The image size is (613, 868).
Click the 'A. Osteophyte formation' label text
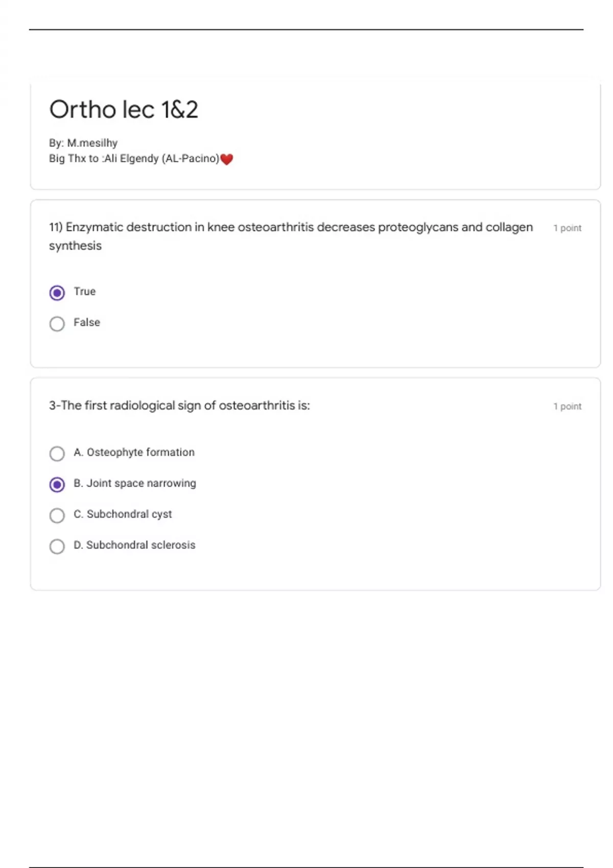pyautogui.click(x=134, y=452)
